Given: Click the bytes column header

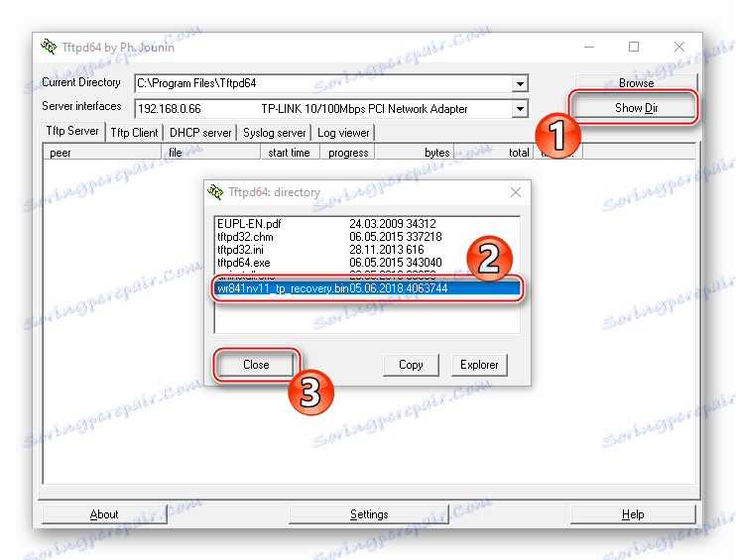Looking at the screenshot, I should coord(415,153).
